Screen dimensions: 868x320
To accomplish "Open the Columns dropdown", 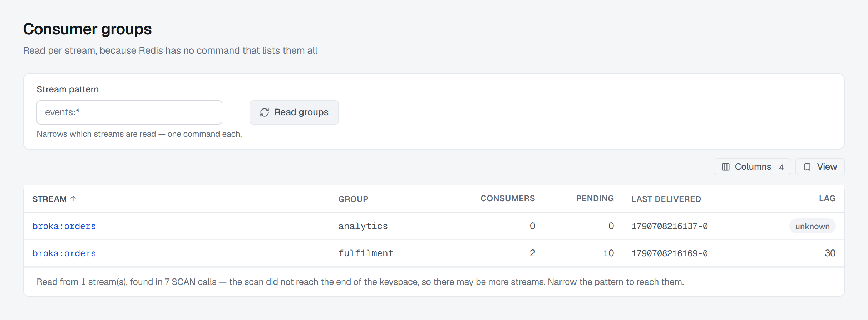I will (752, 167).
